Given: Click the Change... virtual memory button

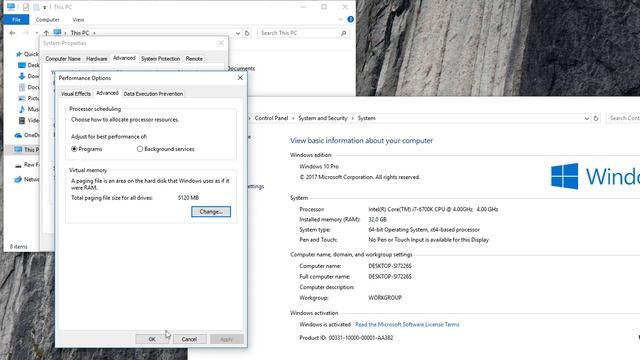Looking at the screenshot, I should click(211, 211).
